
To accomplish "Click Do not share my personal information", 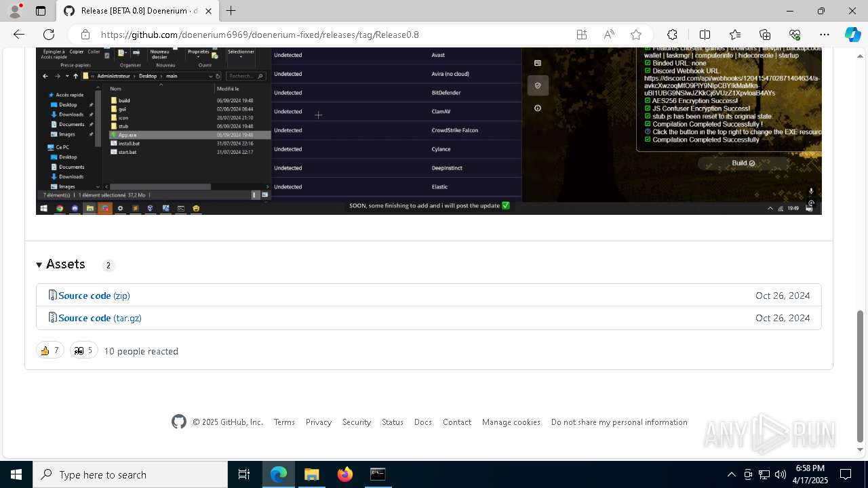I will 619,422.
